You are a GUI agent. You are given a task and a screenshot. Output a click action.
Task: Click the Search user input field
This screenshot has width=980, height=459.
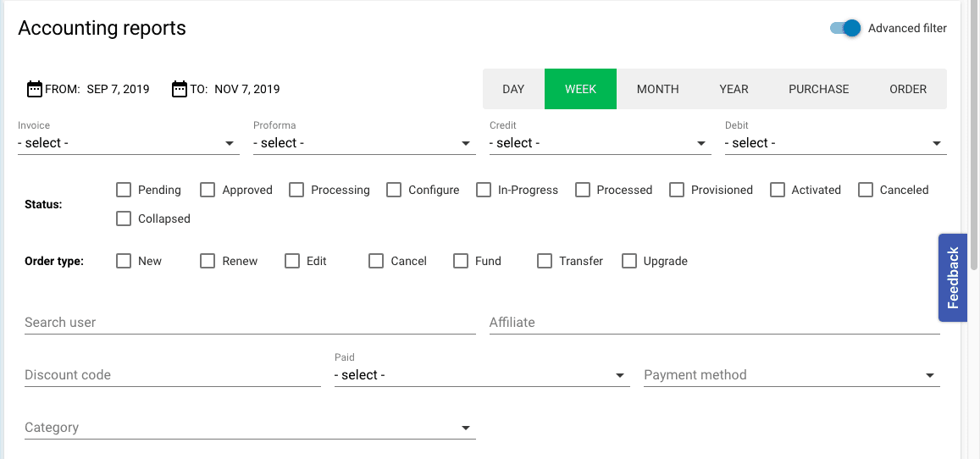pyautogui.click(x=249, y=323)
